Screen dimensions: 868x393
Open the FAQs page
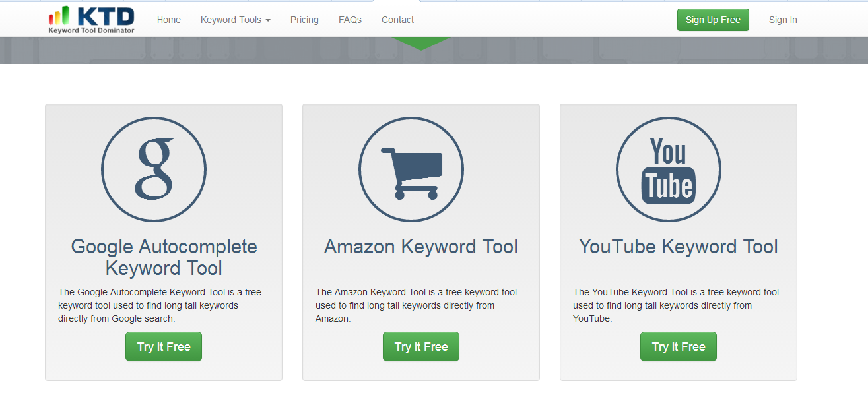pos(350,20)
